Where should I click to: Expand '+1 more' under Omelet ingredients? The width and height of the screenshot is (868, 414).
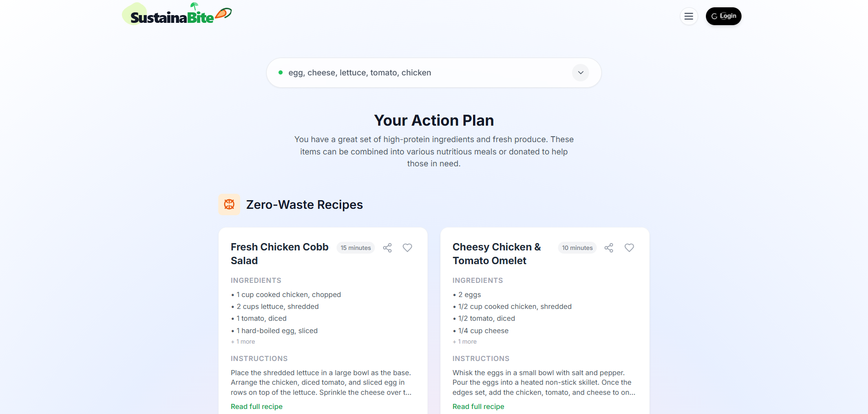464,341
